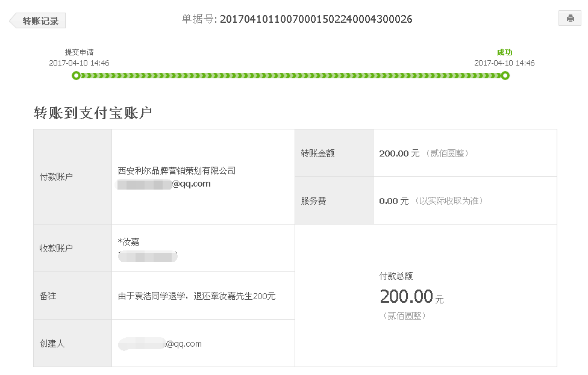This screenshot has width=588, height=375.
Task: Click the 成功 end progress circle
Action: point(505,76)
